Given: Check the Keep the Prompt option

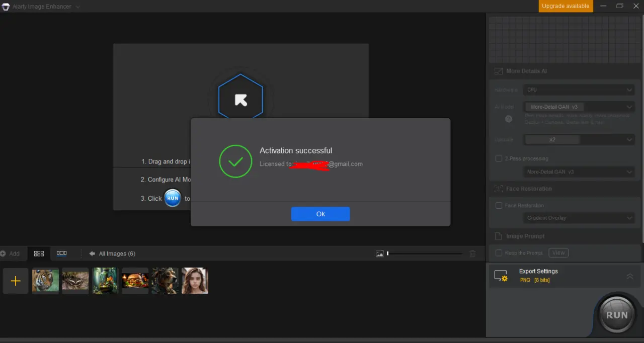Looking at the screenshot, I should coord(499,253).
